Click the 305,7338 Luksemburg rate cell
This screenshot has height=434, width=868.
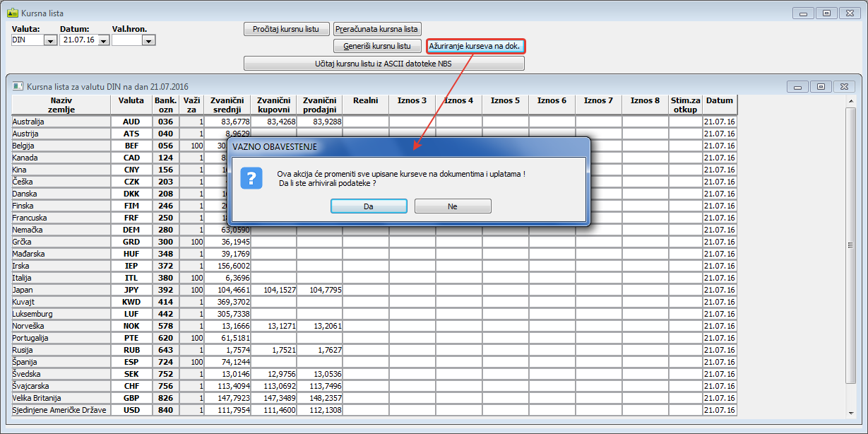click(x=227, y=314)
